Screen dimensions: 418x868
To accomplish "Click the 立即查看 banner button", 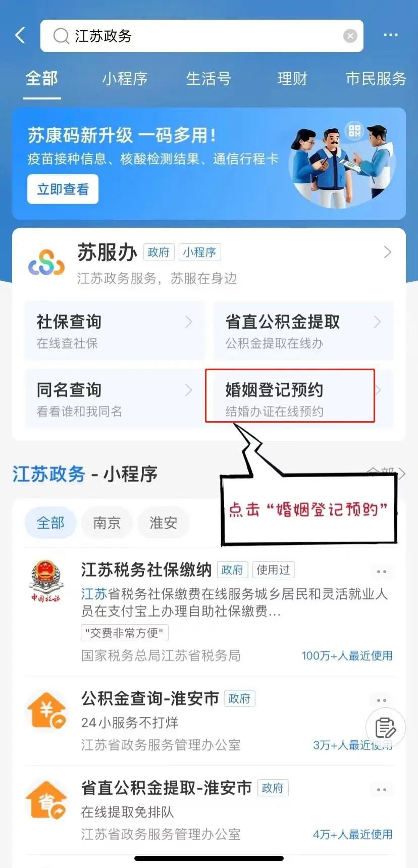I will (63, 189).
